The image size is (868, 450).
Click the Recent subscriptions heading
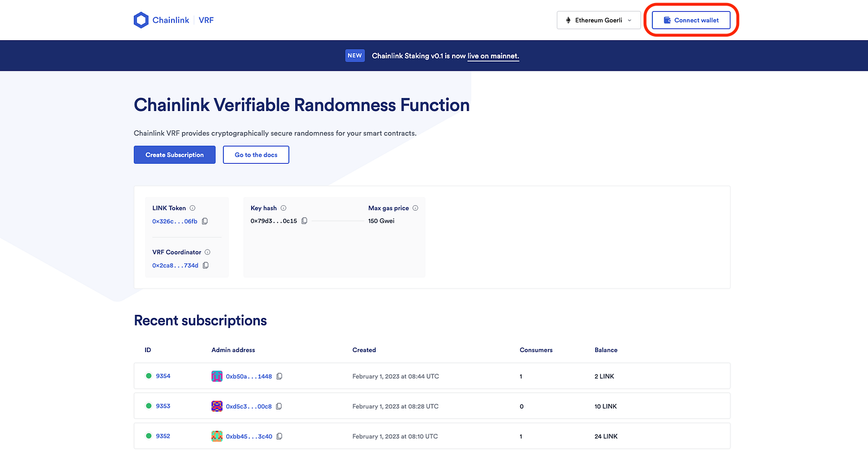200,320
